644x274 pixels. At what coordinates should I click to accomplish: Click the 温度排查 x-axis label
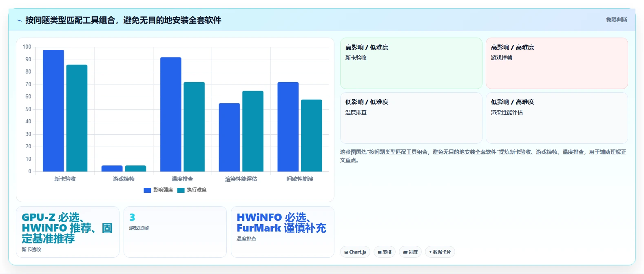coord(182,179)
